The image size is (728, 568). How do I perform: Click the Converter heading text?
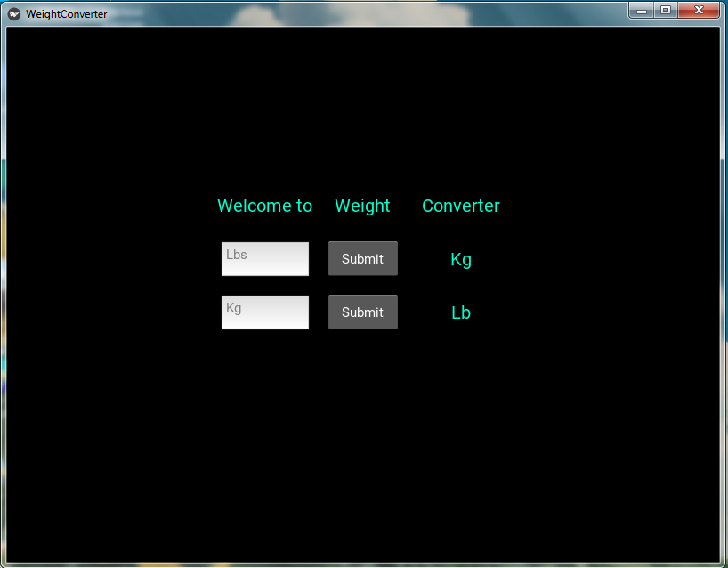click(x=460, y=206)
